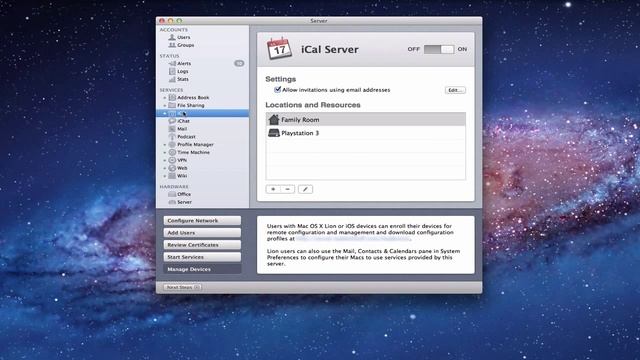Uncheck Allow invitations using email addresses
This screenshot has width=640, height=360.
click(x=278, y=89)
